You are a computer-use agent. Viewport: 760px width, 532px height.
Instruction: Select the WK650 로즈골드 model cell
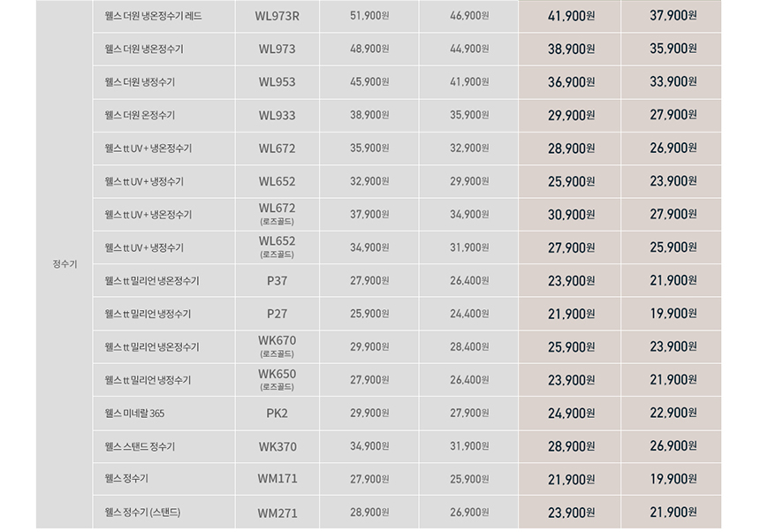(277, 380)
